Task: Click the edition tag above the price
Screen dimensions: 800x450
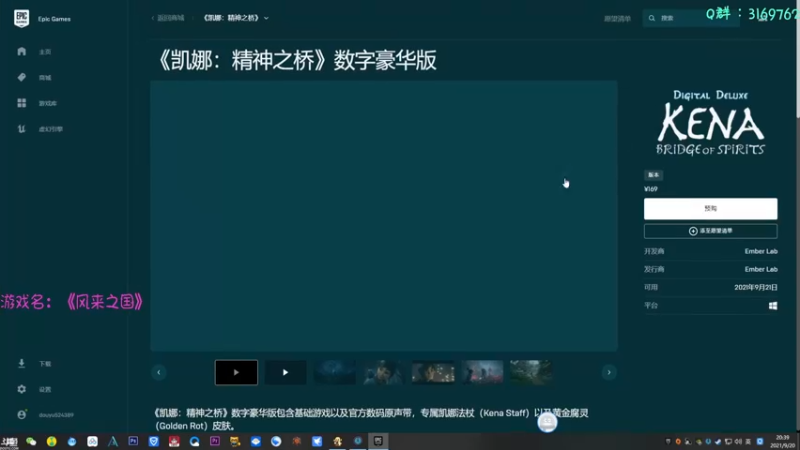Action: click(653, 175)
